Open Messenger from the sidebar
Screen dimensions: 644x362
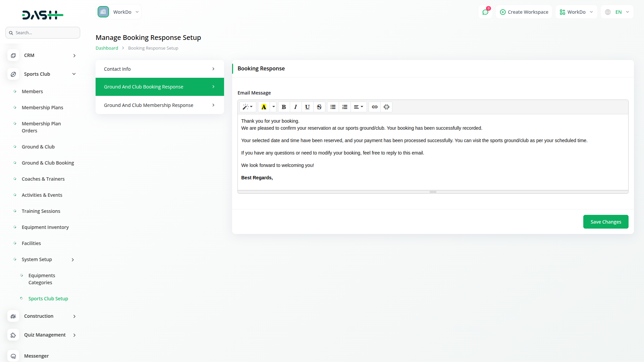click(36, 356)
